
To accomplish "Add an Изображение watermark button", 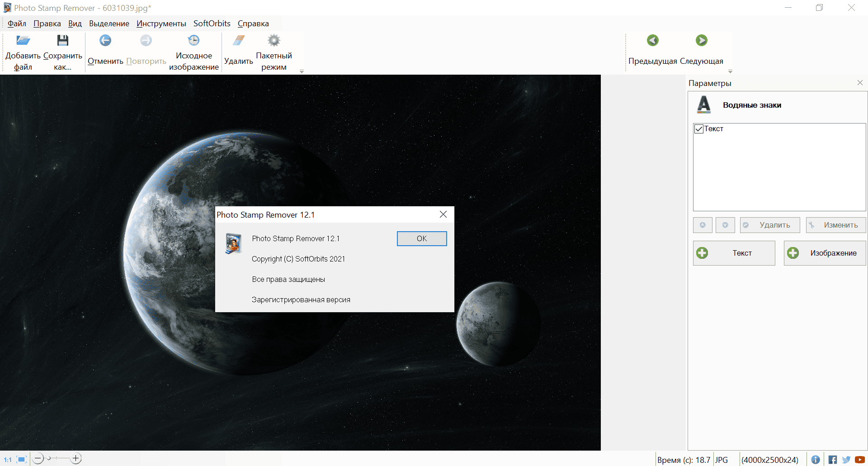I will (x=825, y=253).
